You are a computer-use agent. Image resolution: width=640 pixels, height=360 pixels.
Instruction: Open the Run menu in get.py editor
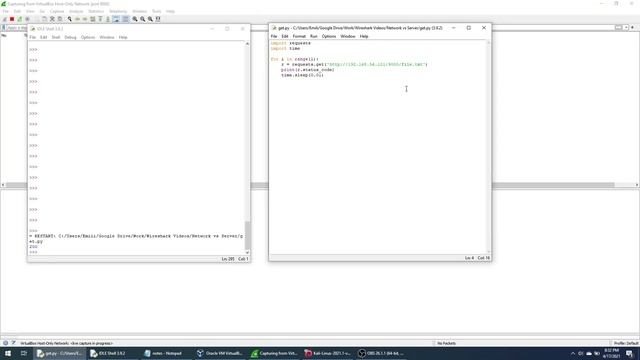[x=313, y=36]
